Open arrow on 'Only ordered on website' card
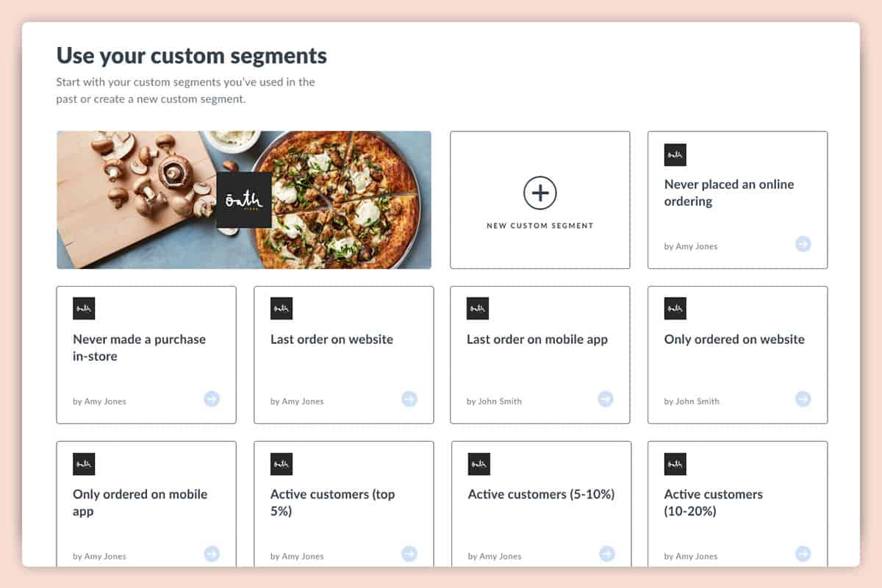Image resolution: width=882 pixels, height=588 pixels. coord(803,399)
